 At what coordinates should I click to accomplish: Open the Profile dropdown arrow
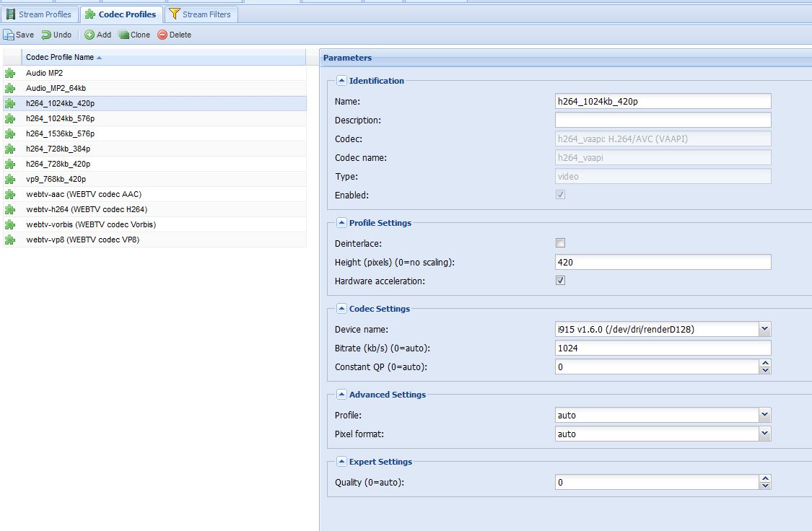[x=765, y=415]
